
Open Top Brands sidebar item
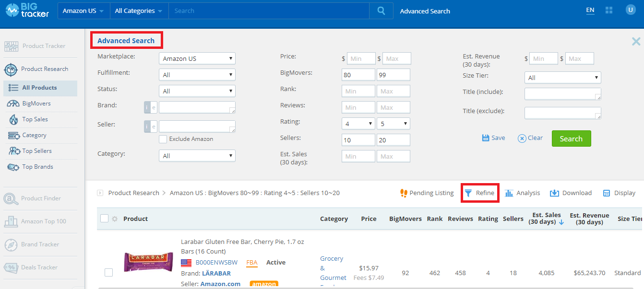[31, 167]
